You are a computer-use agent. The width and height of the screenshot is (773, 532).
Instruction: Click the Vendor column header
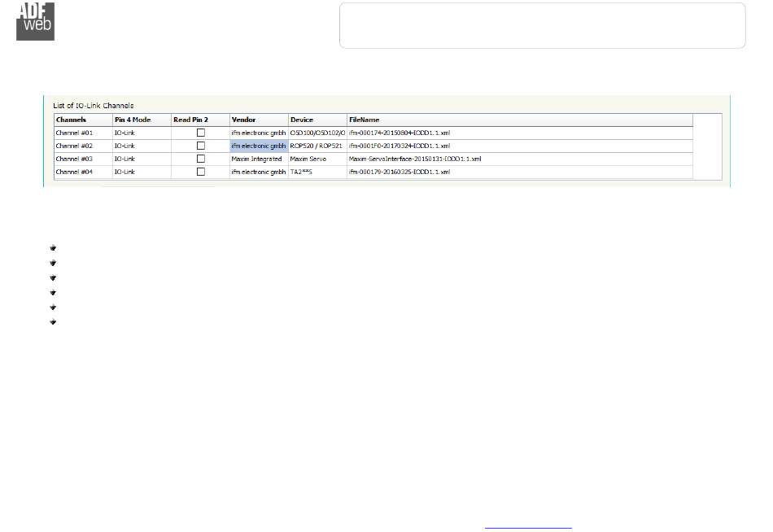[258, 120]
